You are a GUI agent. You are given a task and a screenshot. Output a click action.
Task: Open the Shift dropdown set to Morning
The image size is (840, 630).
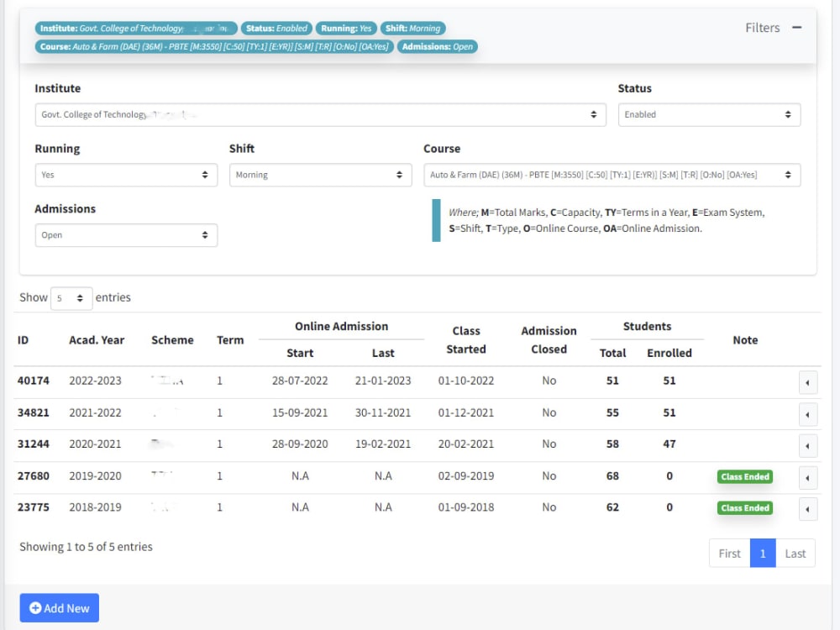coord(320,175)
